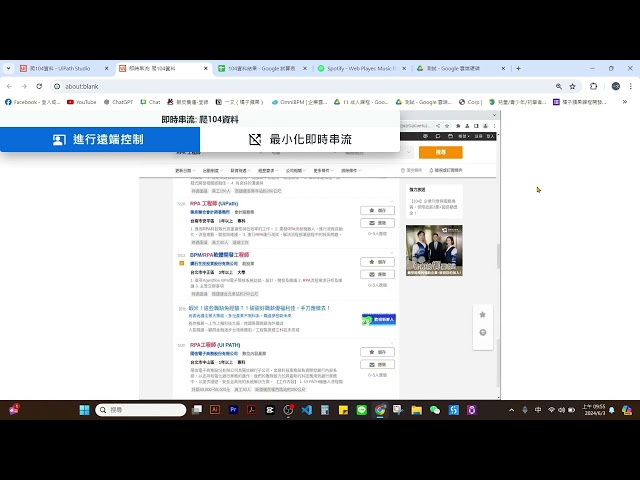This screenshot has height=480, width=640.
Task: Save the RPA工程師 (UI PATH) job with star button
Action: (378, 352)
